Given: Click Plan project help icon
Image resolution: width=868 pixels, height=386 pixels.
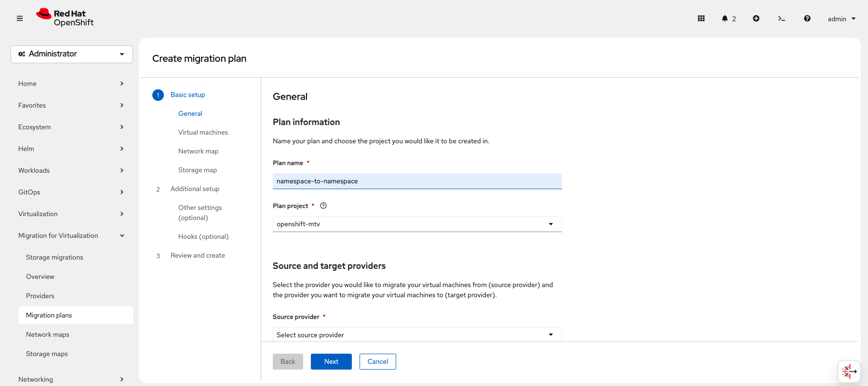Looking at the screenshot, I should [323, 206].
